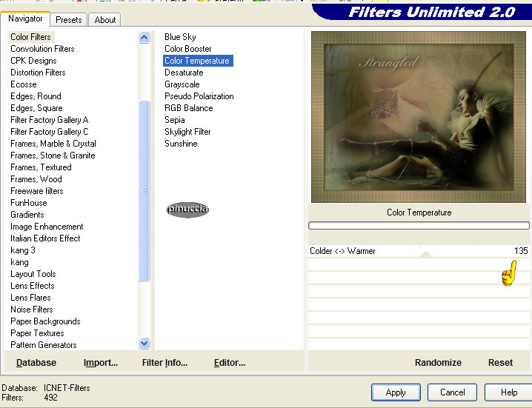Select Freeware filters category
This screenshot has height=408, width=532.
pyautogui.click(x=36, y=191)
